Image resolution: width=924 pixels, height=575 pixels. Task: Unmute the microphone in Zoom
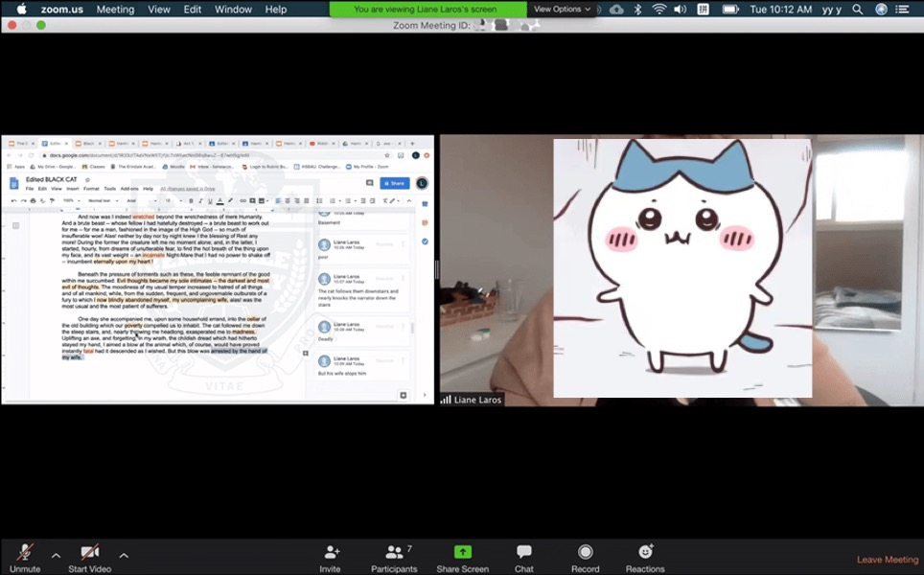25,558
